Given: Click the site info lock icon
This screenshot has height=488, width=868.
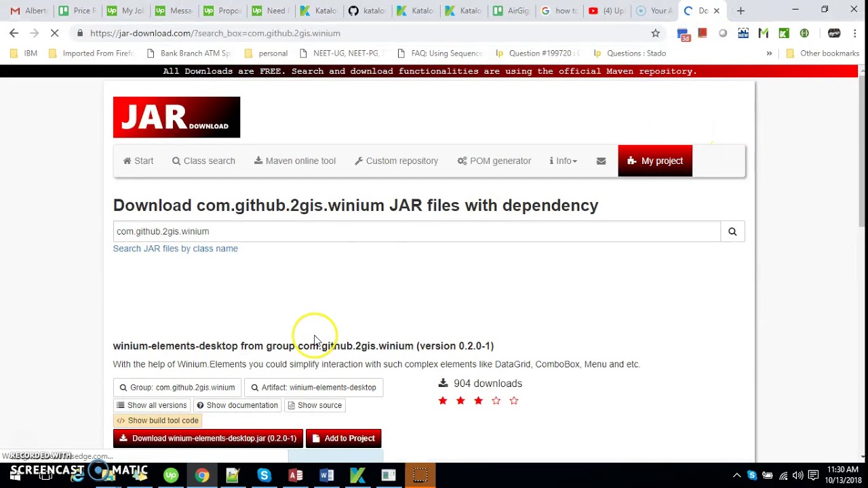Looking at the screenshot, I should click(x=80, y=33).
